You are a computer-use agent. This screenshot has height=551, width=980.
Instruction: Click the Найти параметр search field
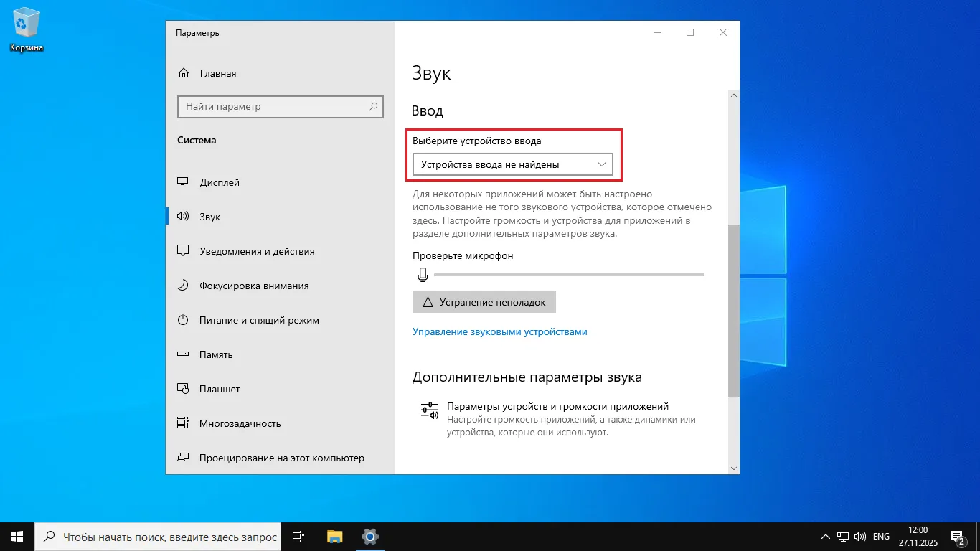[x=280, y=106]
